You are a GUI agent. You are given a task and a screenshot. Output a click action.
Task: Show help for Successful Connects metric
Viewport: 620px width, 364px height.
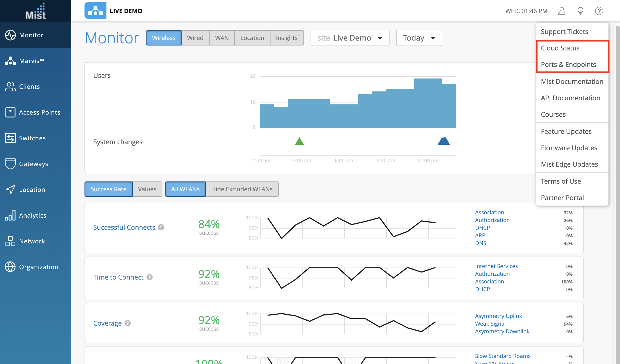(161, 227)
